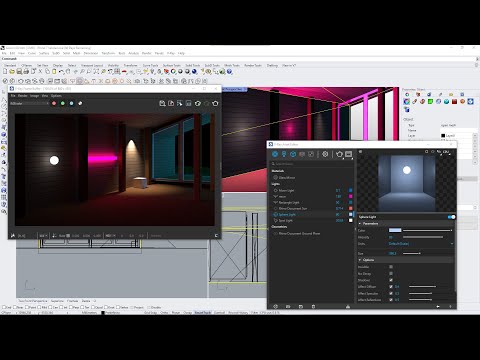The image size is (480, 360).
Task: Collapse the Parameters section
Action: (x=360, y=224)
